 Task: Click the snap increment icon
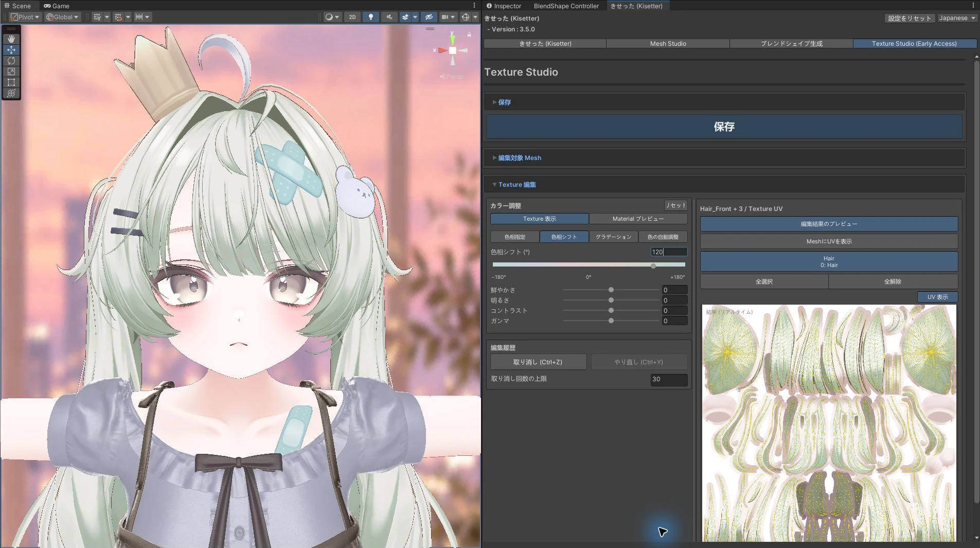[x=139, y=17]
